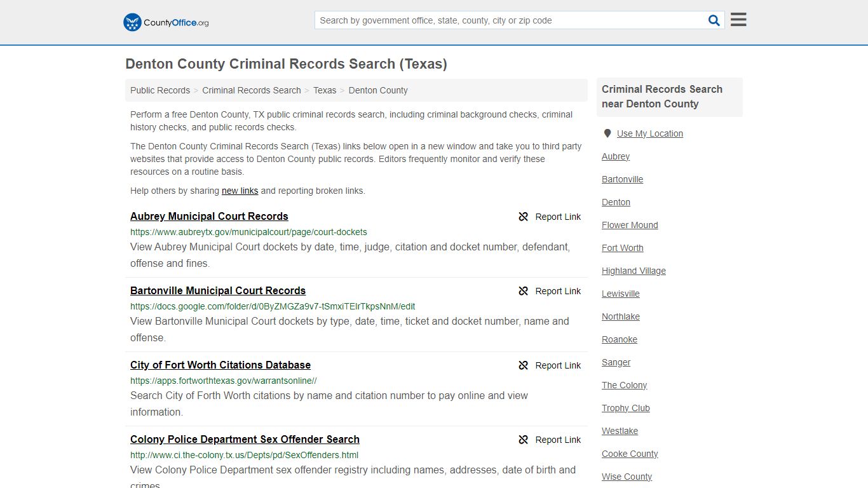Follow the 'new links' hyperlink
Image resolution: width=868 pixels, height=488 pixels.
point(240,191)
